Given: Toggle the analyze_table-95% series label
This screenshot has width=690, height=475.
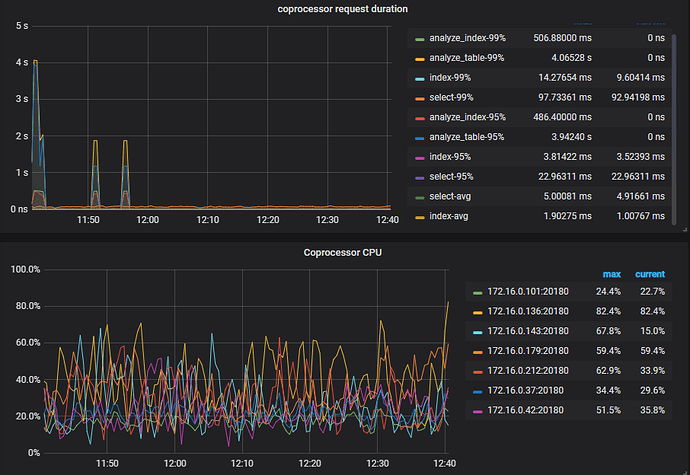Looking at the screenshot, I should (x=466, y=137).
